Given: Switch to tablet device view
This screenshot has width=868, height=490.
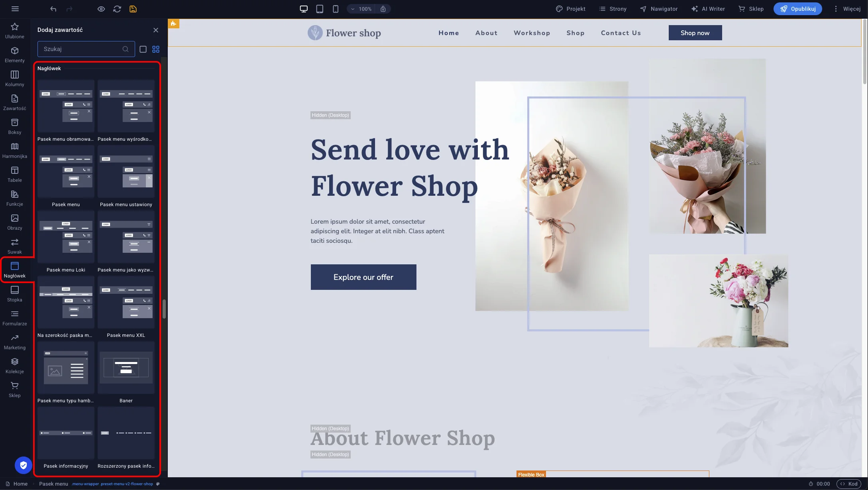Looking at the screenshot, I should click(320, 9).
